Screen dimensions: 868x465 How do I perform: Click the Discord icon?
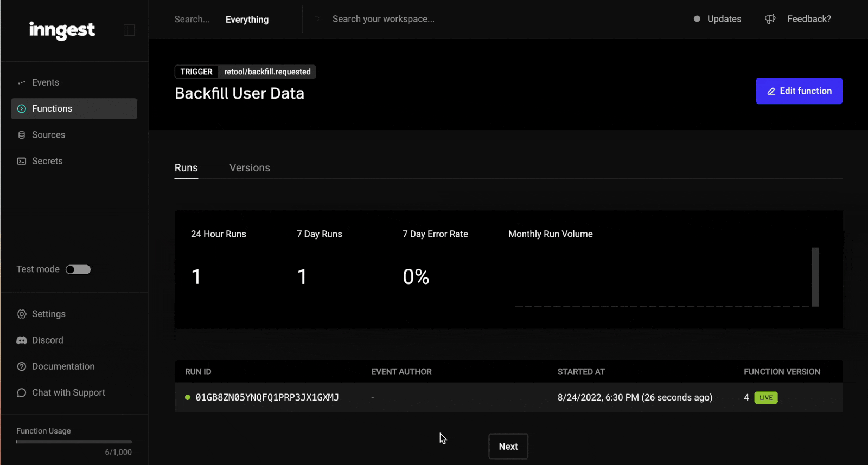coord(22,340)
